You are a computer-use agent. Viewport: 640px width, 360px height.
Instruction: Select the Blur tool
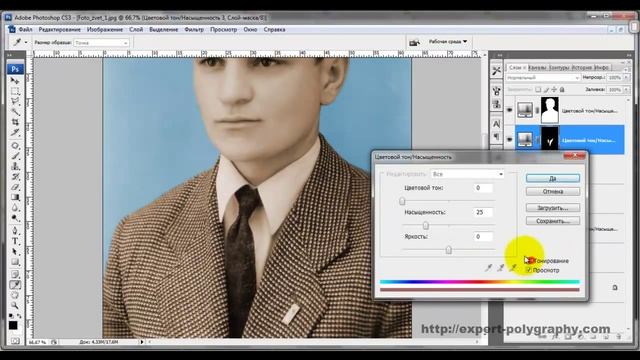pyautogui.click(x=15, y=207)
